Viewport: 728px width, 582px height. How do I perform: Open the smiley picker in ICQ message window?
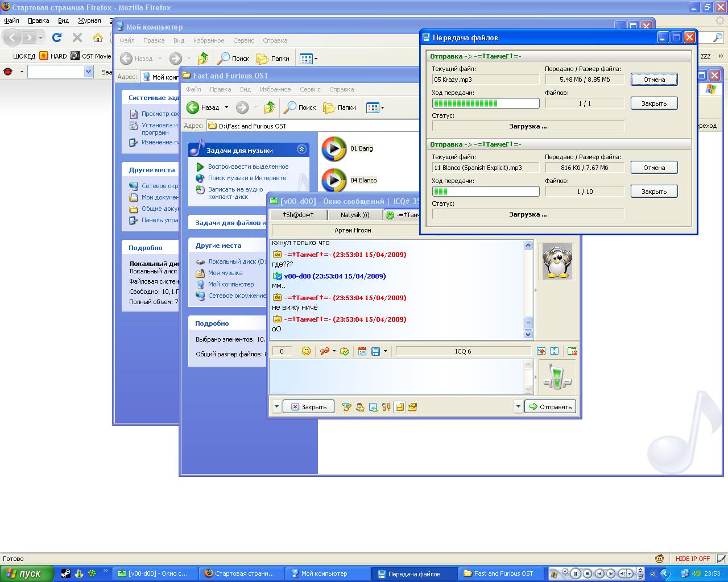tap(306, 351)
